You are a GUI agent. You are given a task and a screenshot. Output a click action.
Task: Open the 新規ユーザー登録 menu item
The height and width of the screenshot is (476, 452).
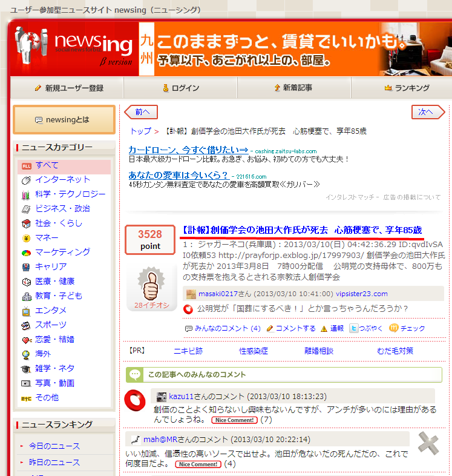(x=69, y=88)
